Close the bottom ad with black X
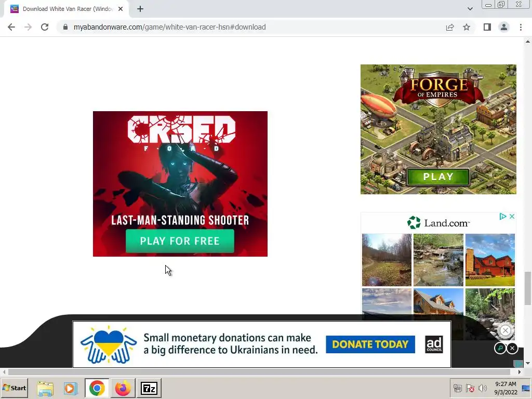This screenshot has width=532, height=399. [x=512, y=348]
